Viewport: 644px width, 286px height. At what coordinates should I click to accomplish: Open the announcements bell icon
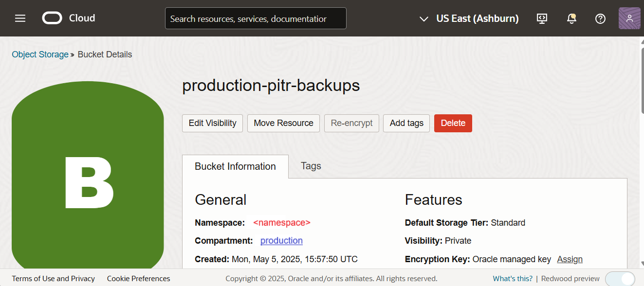click(x=572, y=18)
